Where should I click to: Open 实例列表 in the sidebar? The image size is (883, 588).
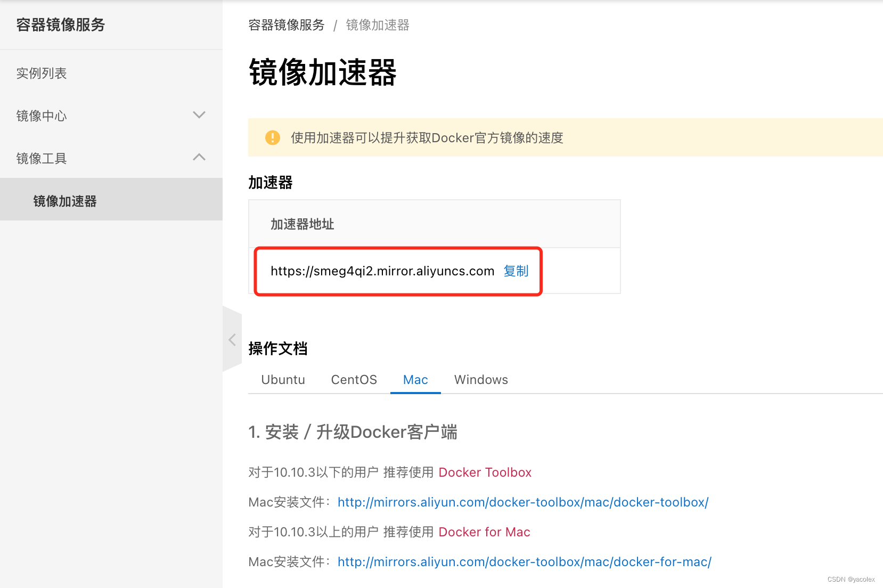click(x=42, y=73)
